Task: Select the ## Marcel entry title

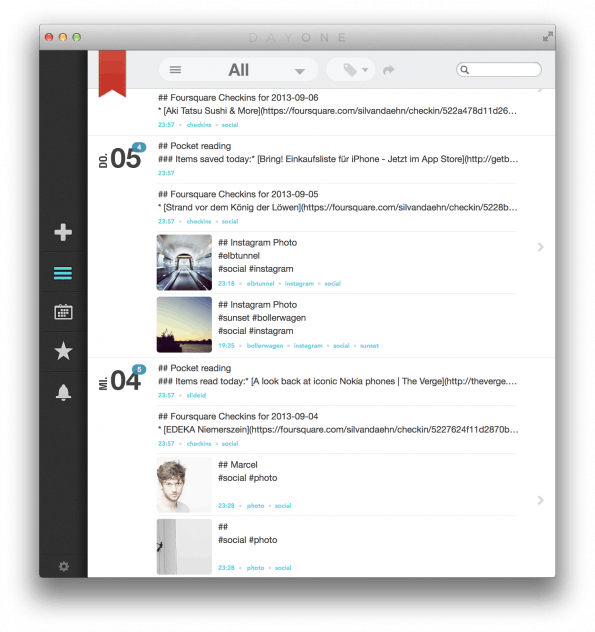Action: click(237, 465)
